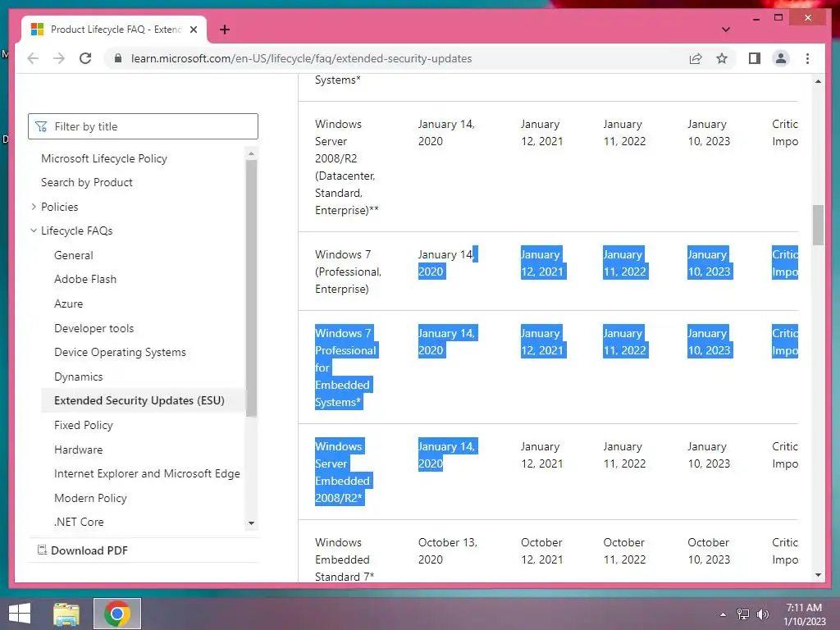Image resolution: width=840 pixels, height=630 pixels.
Task: Select the Product Lifecycle FAQ tab
Action: click(115, 30)
